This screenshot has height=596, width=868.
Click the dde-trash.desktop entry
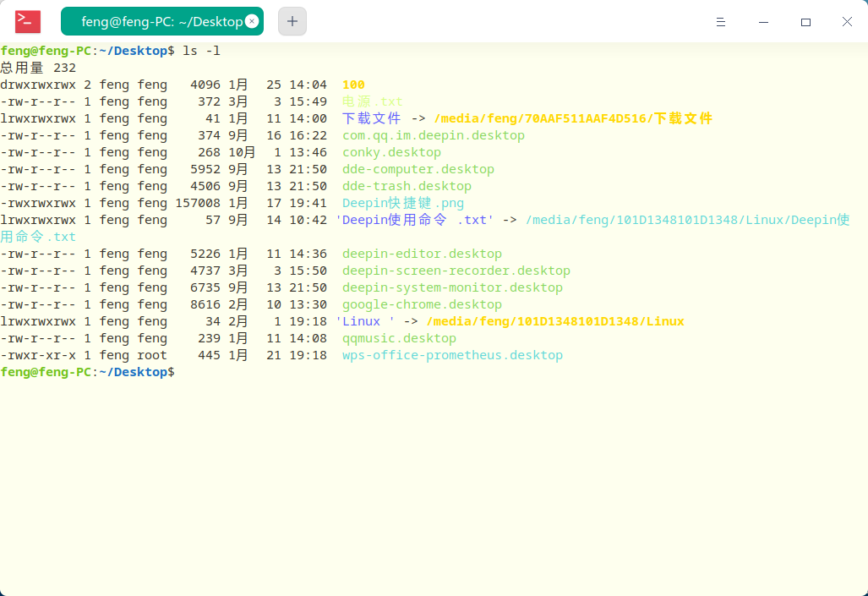click(407, 186)
